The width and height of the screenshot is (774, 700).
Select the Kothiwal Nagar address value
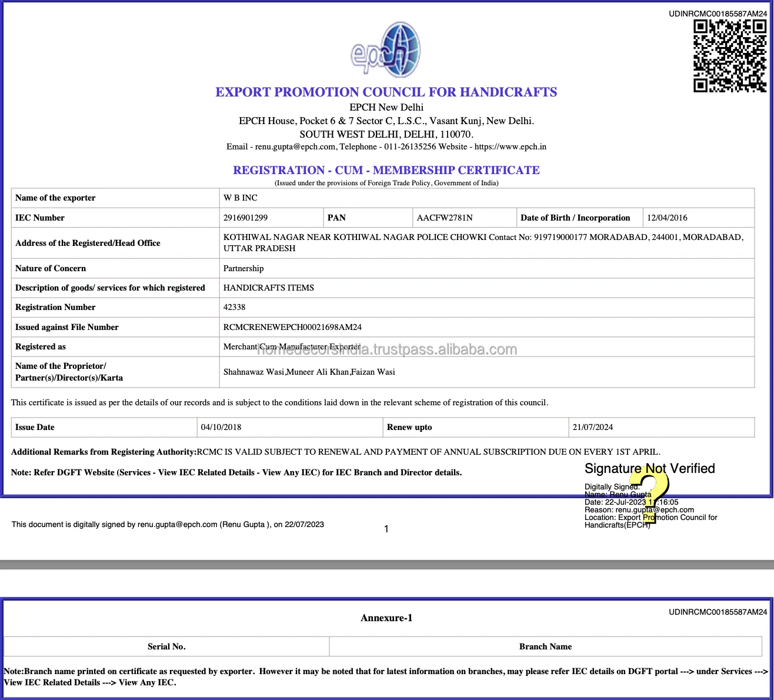pyautogui.click(x=483, y=242)
